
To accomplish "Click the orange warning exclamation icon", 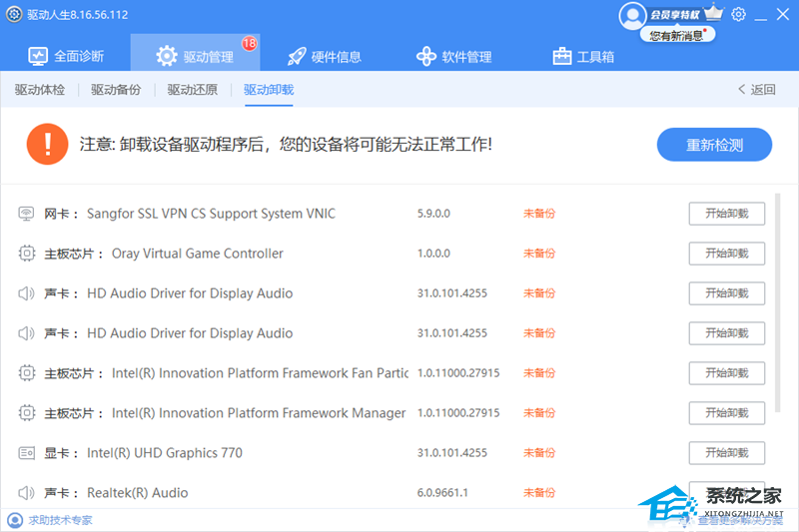I will click(47, 144).
